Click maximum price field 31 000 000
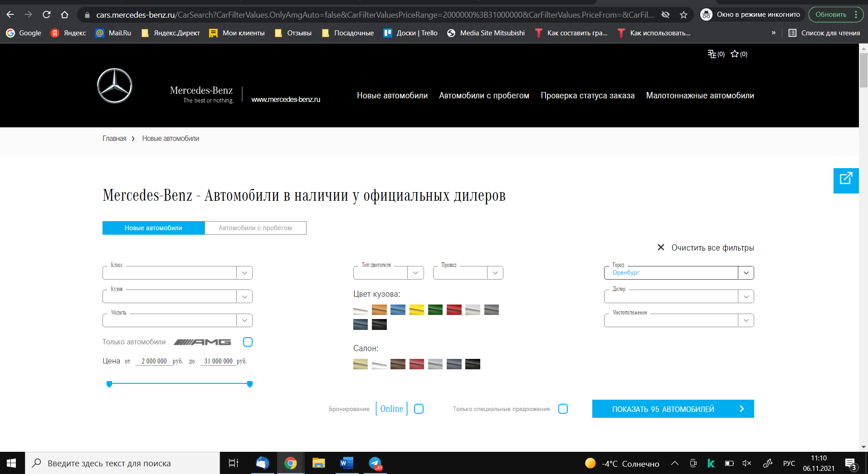Screen dimensions: 868x474 pyautogui.click(x=218, y=361)
